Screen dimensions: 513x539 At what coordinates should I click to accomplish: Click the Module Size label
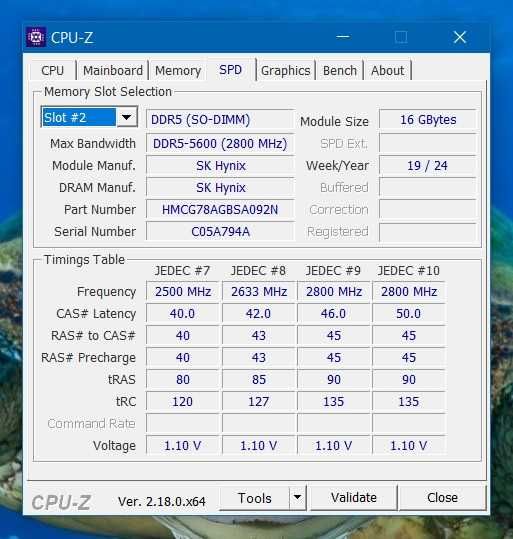pos(334,121)
